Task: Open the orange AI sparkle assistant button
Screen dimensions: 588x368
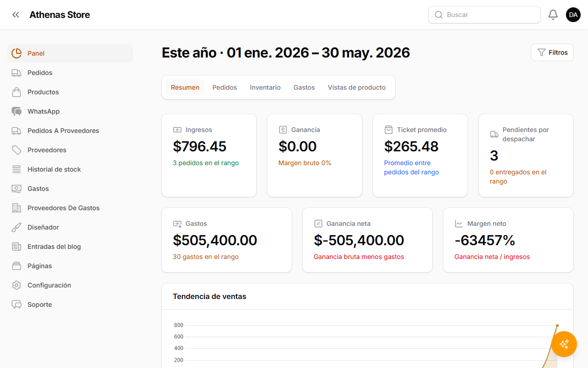Action: pyautogui.click(x=564, y=344)
